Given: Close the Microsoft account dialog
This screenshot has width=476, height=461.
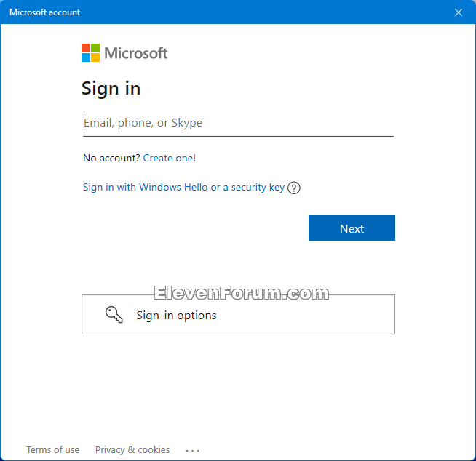Looking at the screenshot, I should pyautogui.click(x=458, y=12).
